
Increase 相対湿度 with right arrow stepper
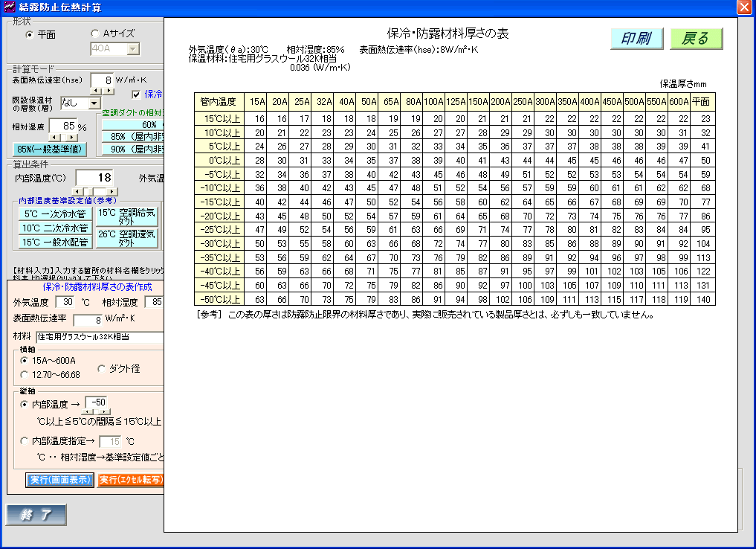click(x=71, y=137)
